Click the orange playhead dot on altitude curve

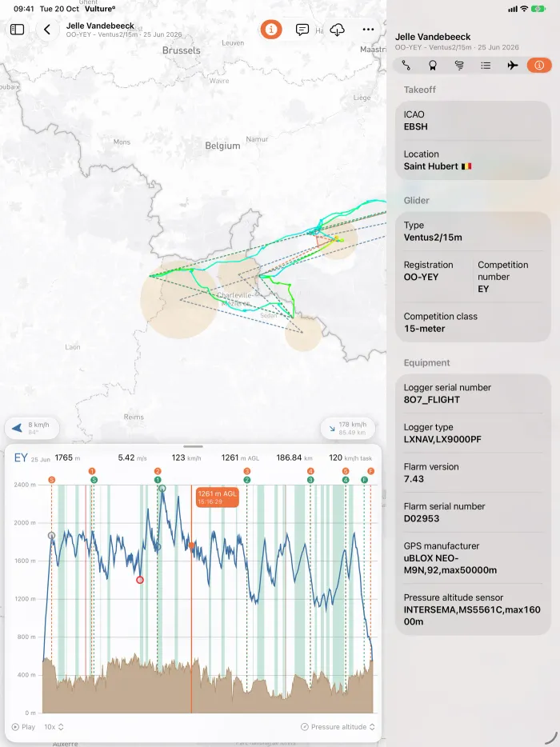(191, 545)
